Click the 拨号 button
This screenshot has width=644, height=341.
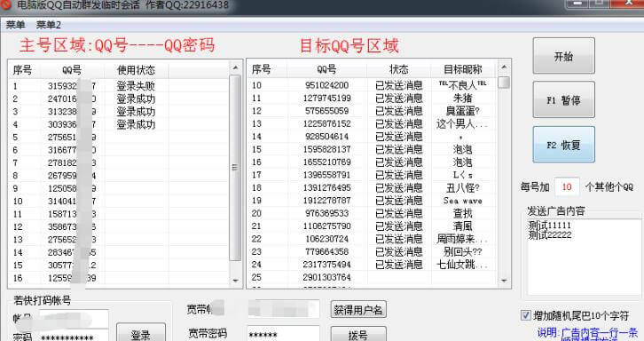pos(358,334)
